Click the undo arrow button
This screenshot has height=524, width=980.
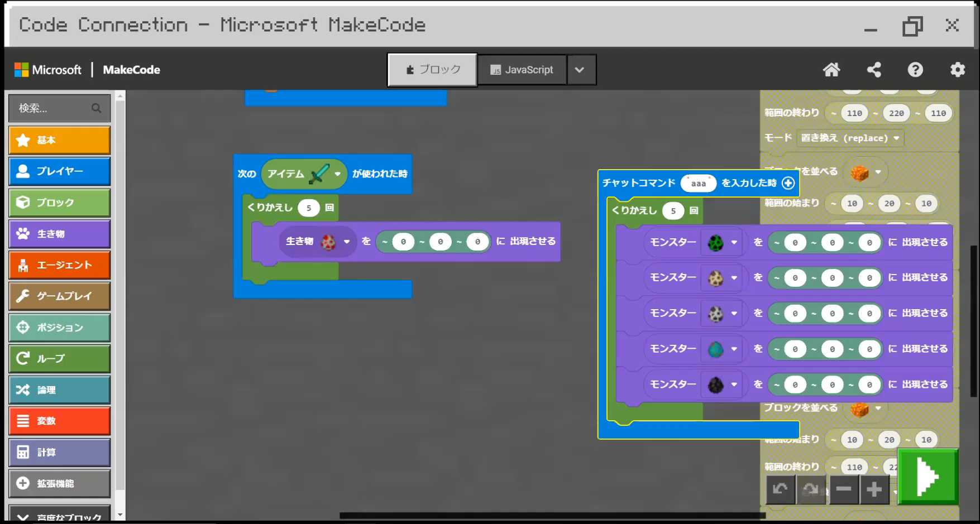780,490
